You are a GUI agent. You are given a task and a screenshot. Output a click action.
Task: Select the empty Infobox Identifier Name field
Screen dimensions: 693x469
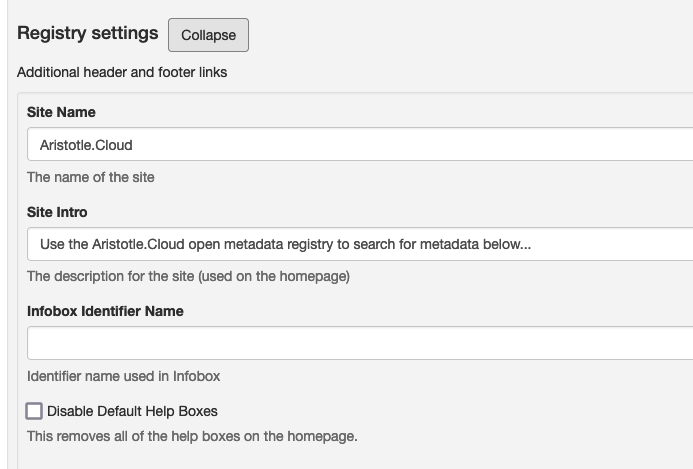point(360,343)
